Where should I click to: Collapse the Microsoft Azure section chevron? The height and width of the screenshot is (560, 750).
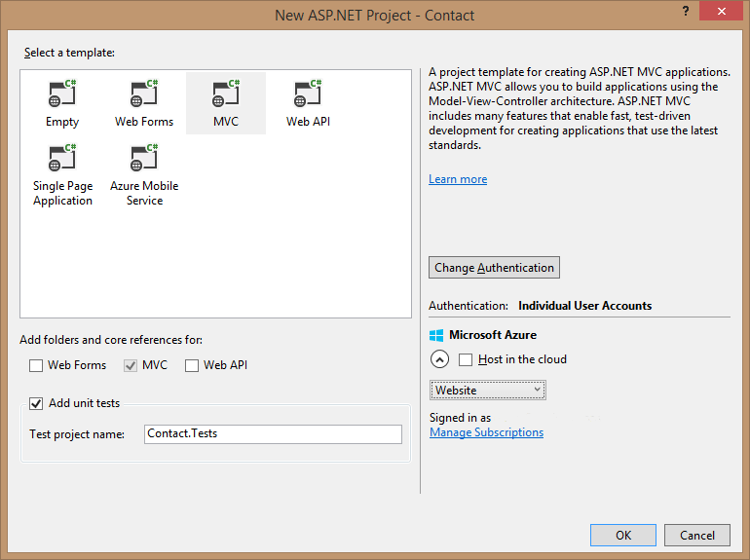pos(439,359)
